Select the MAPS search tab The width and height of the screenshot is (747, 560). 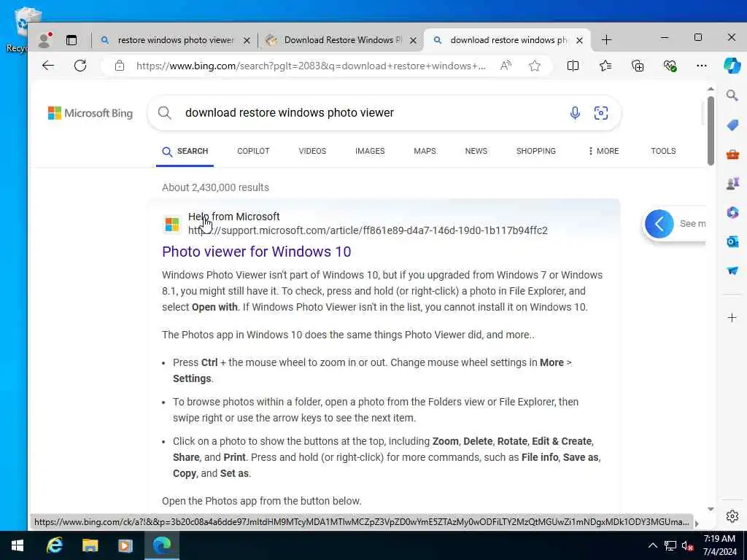[x=425, y=151]
